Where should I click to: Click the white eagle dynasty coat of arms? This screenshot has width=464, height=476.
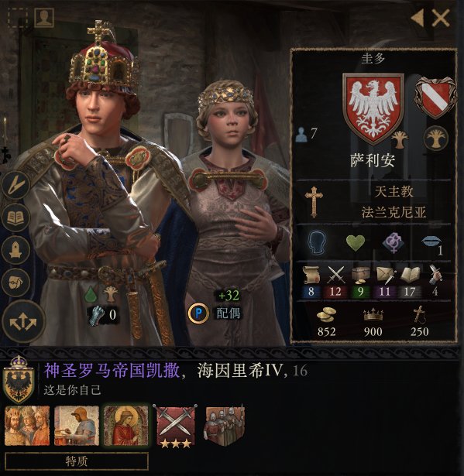coord(373,109)
